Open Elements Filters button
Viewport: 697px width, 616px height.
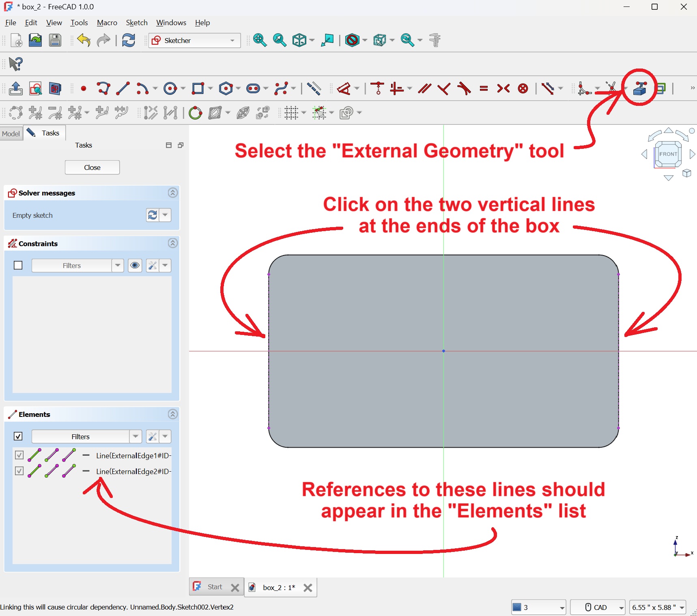click(x=80, y=436)
